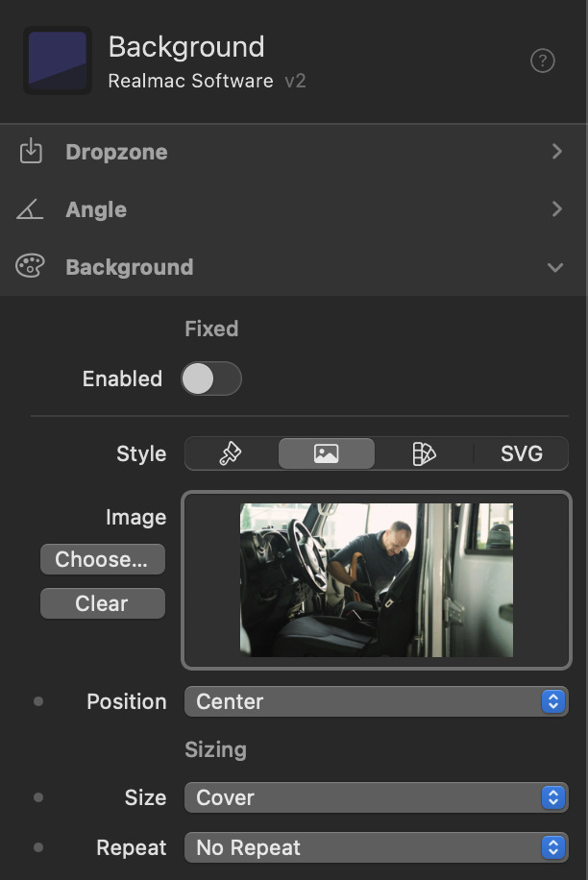Open the Repeat dropdown set to No Repeat
This screenshot has width=588, height=880.
pos(376,847)
